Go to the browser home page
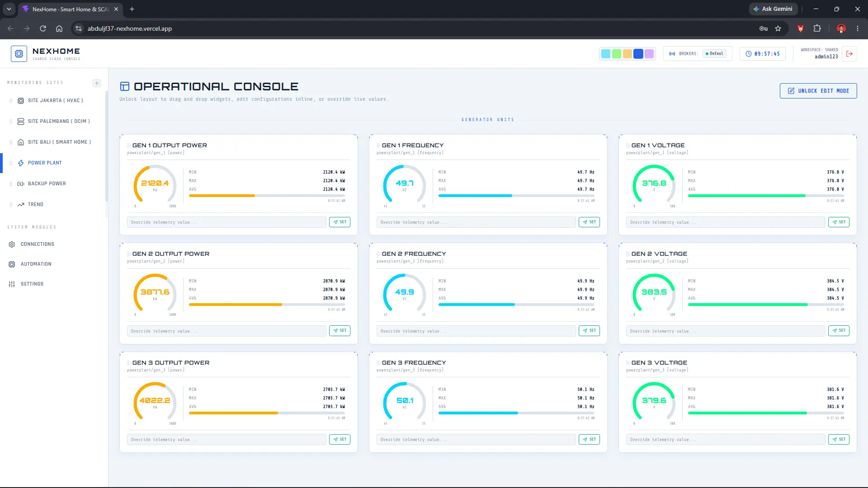Screen dimensions: 868x488 [x=59, y=28]
